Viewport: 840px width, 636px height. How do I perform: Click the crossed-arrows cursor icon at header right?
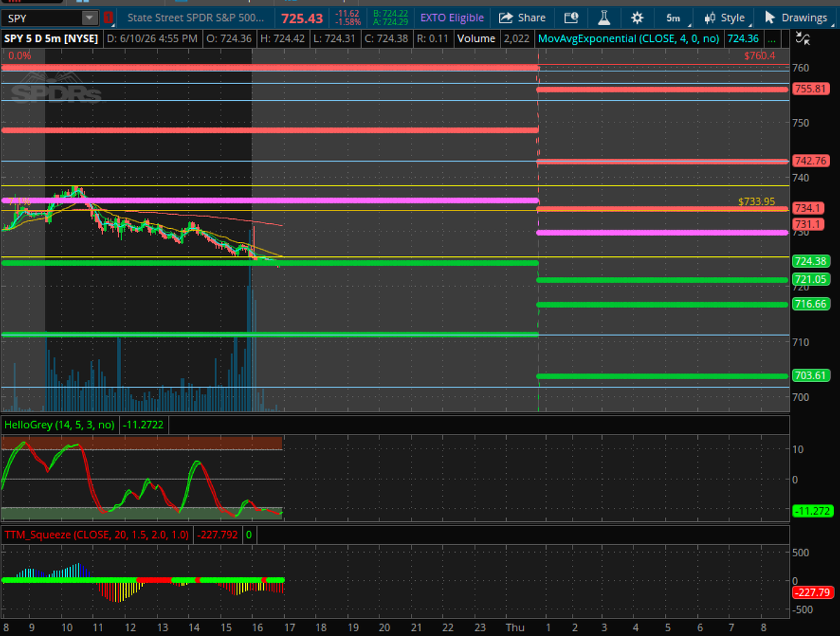click(802, 39)
